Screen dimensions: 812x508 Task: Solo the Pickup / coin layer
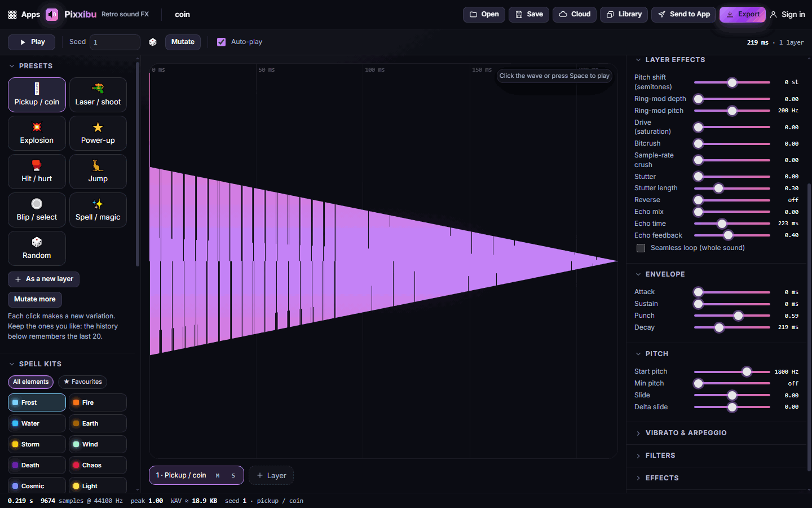233,476
